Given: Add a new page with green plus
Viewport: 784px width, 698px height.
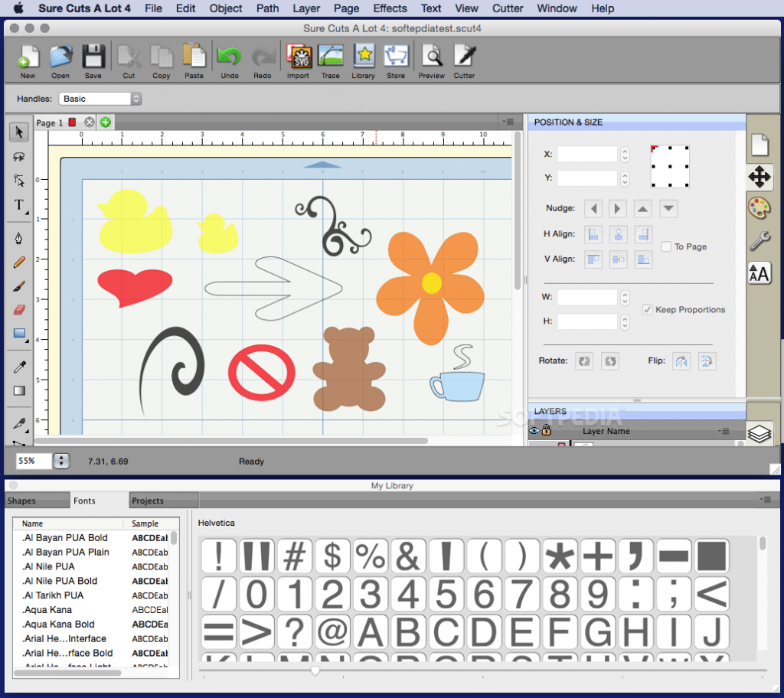Looking at the screenshot, I should point(106,122).
